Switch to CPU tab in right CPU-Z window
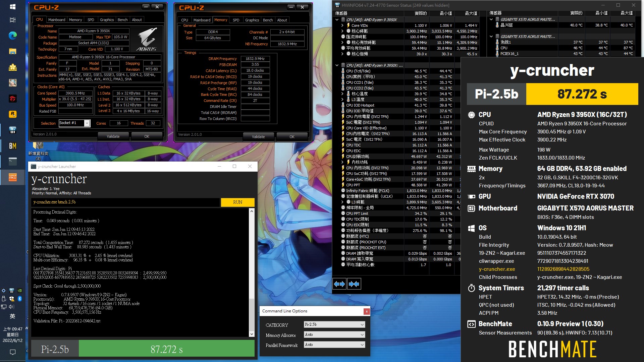644x362 pixels. [184, 20]
